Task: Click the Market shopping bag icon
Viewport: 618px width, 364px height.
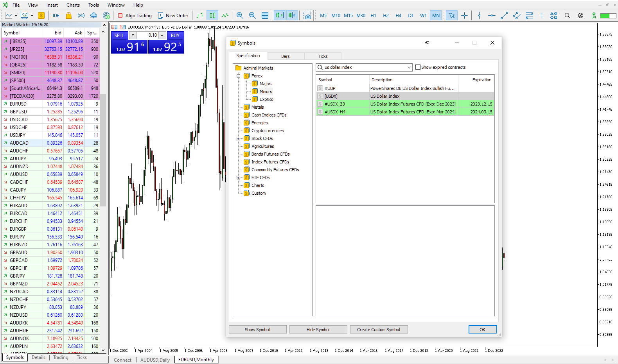Action: [x=68, y=16]
